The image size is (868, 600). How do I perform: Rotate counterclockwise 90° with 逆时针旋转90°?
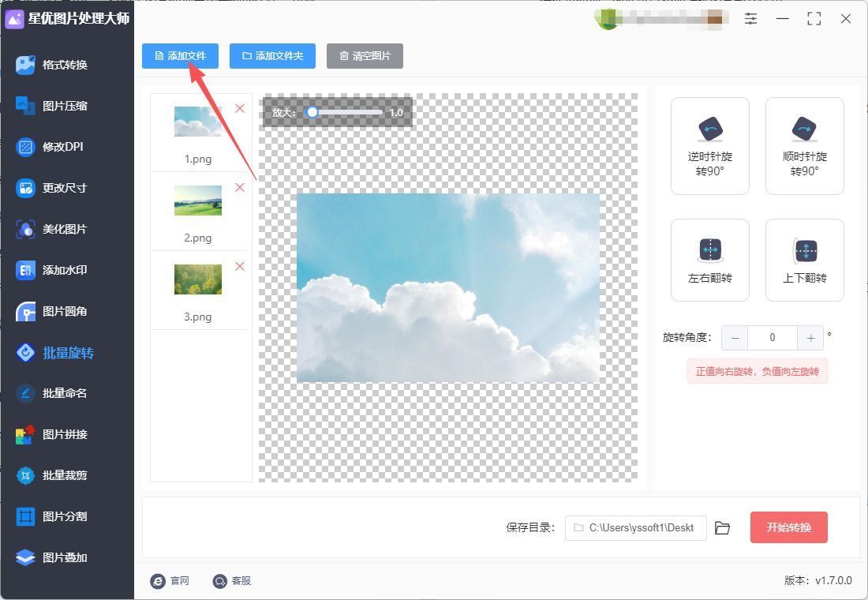tap(709, 146)
